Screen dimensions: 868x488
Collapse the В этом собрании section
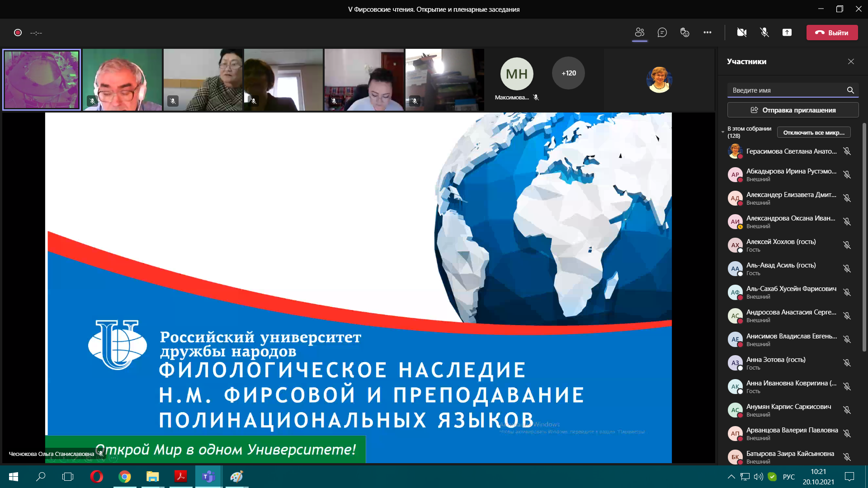[x=723, y=132]
